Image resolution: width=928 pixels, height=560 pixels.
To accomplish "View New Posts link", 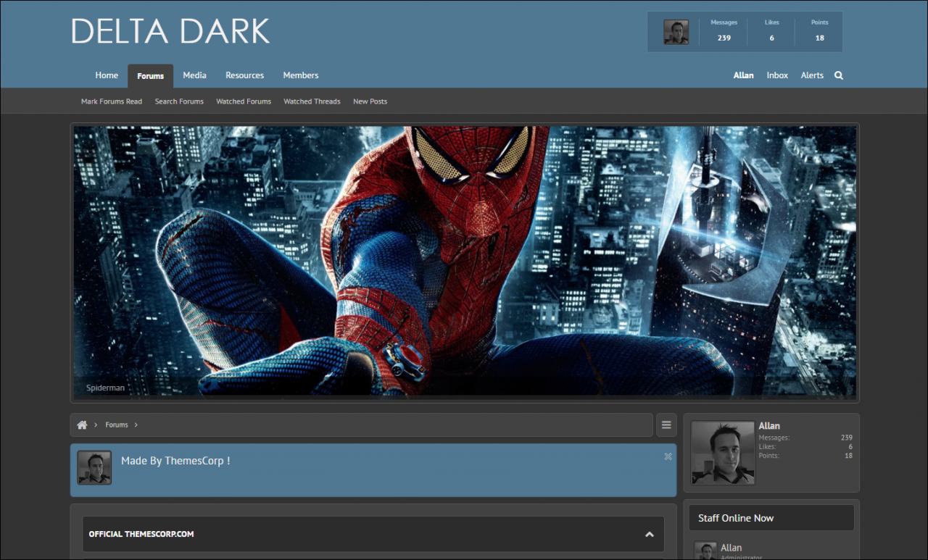I will [370, 101].
